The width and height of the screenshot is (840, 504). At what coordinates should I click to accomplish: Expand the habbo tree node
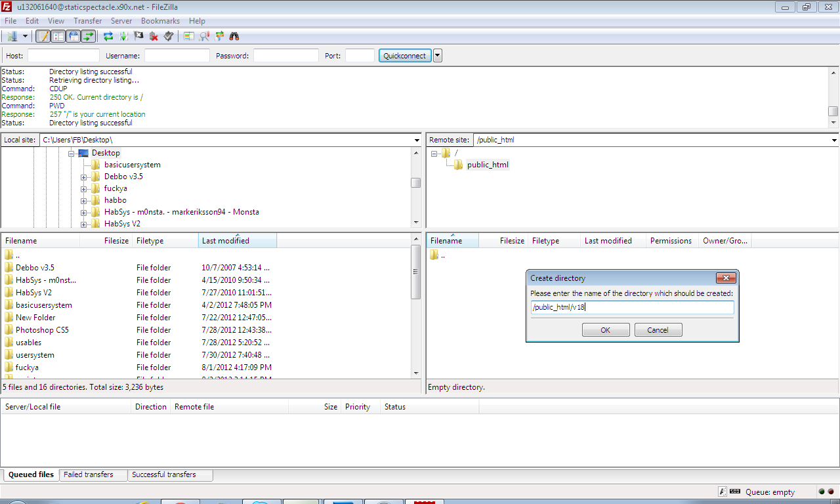(x=84, y=201)
